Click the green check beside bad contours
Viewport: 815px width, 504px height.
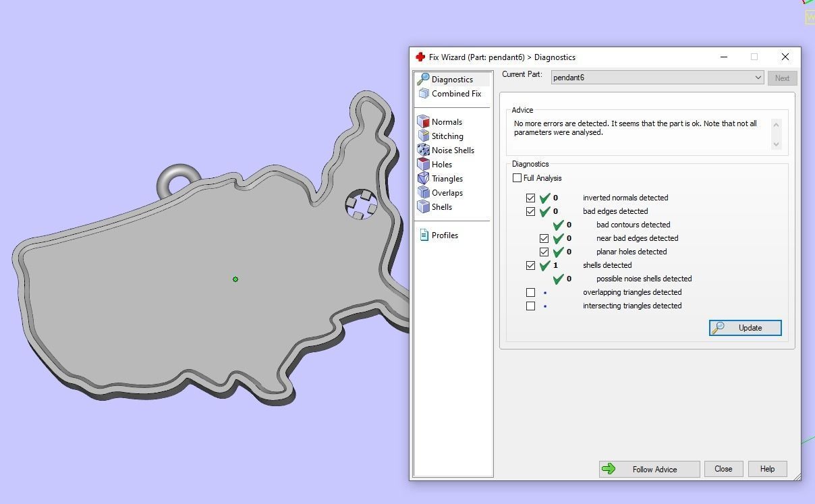(559, 225)
